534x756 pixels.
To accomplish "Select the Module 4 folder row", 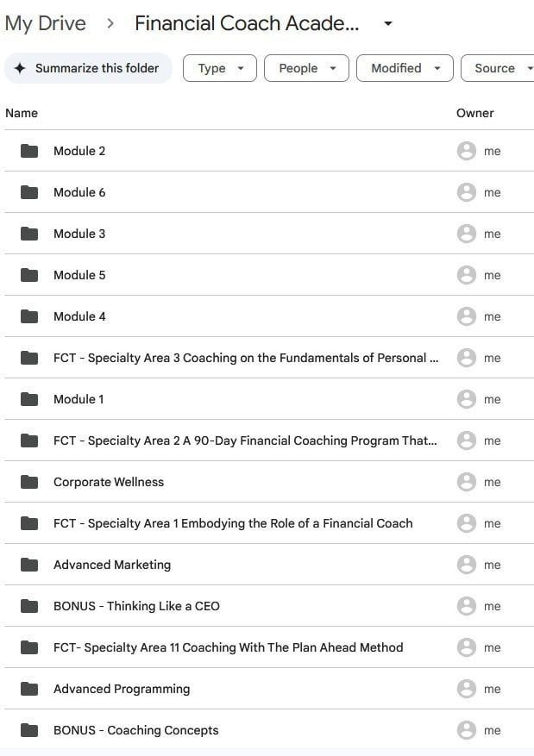I will 79,316.
